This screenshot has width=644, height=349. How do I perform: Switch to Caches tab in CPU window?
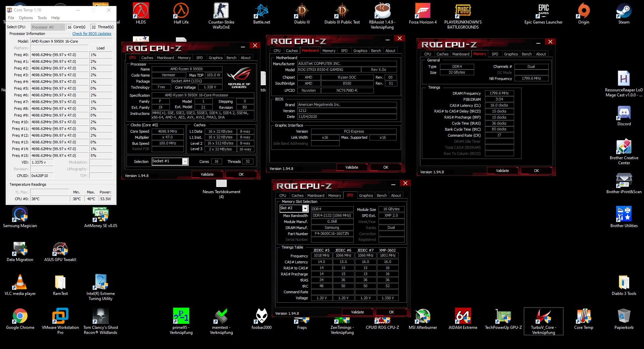click(x=147, y=58)
